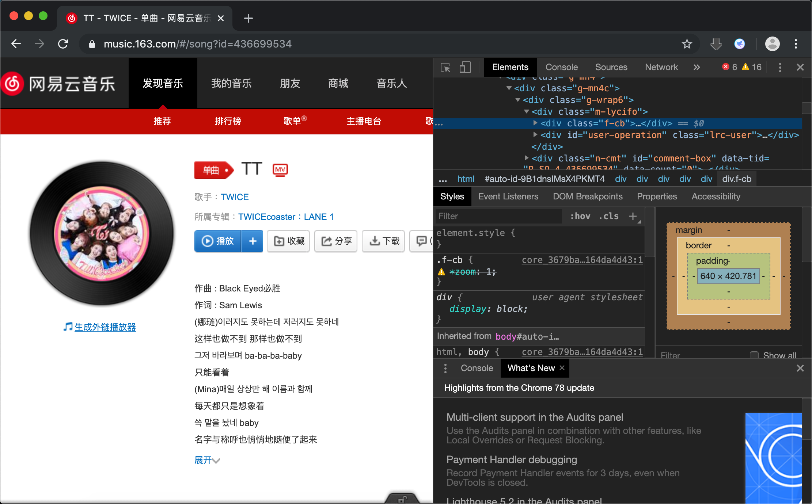The width and height of the screenshot is (812, 504).
Task: Toggle the .cls class editor
Action: (609, 216)
